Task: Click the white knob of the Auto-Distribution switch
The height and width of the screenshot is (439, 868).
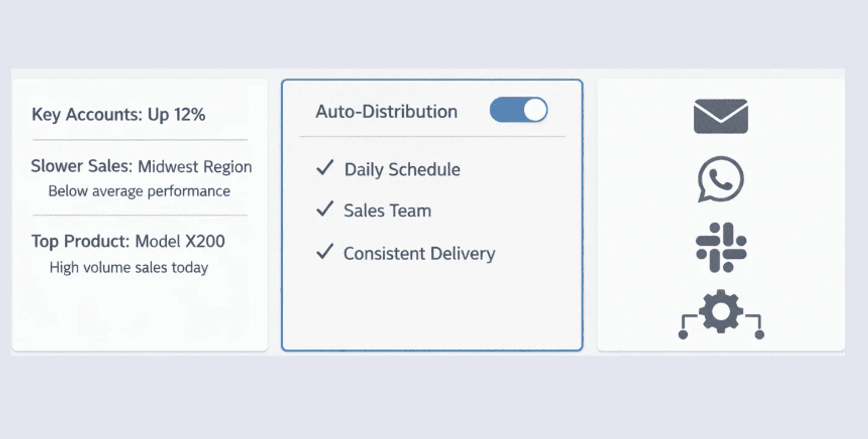Action: click(x=535, y=110)
